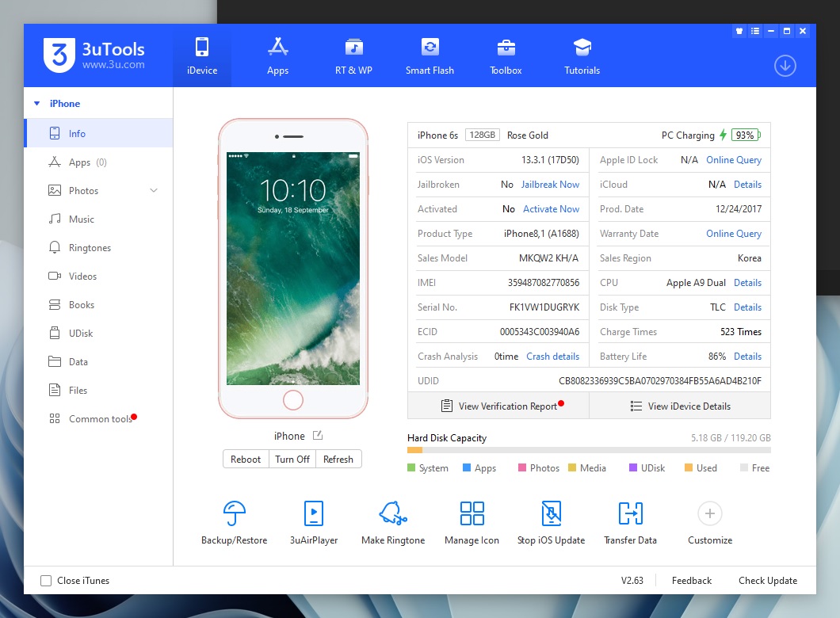Open RT & WP section
The width and height of the screenshot is (840, 618).
click(353, 55)
